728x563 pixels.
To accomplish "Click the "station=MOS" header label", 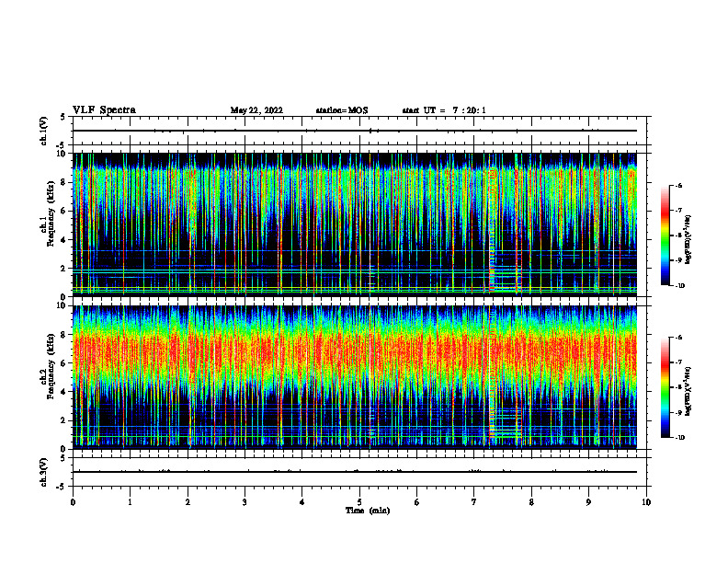I will point(342,110).
